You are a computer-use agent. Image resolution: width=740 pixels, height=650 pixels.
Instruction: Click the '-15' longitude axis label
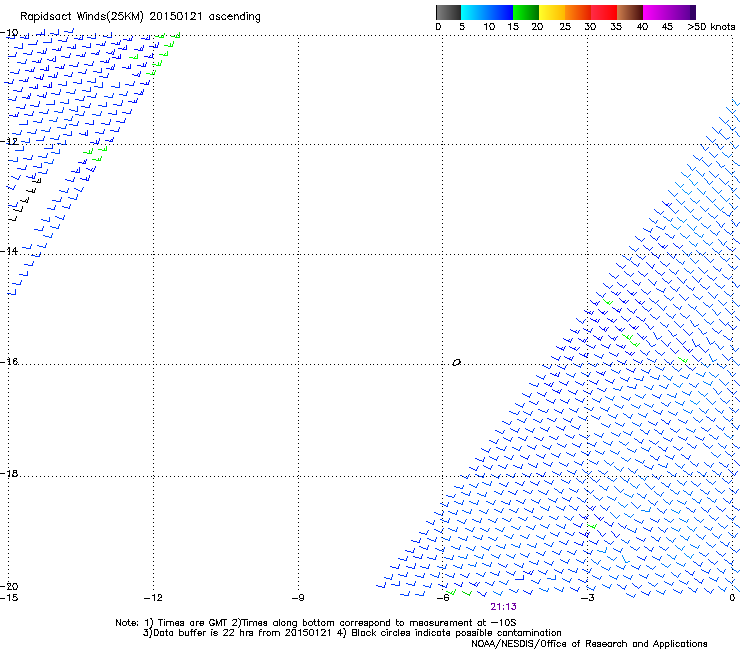pos(9,598)
